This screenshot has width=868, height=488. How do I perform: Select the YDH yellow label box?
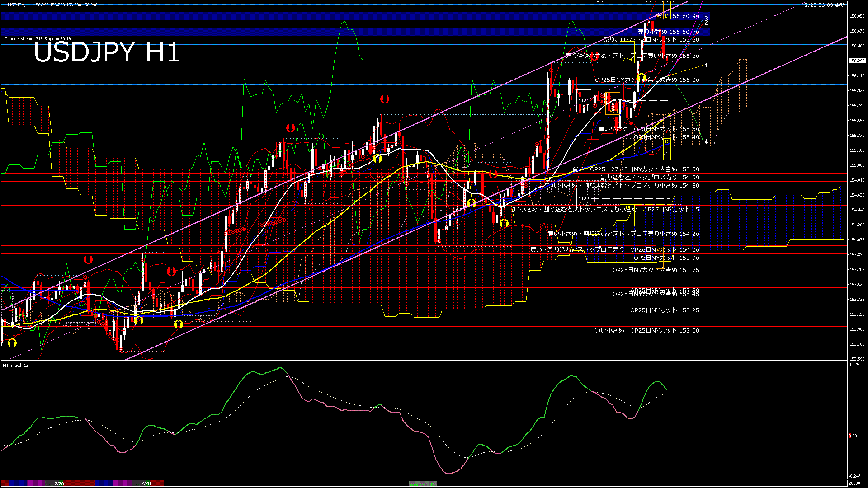click(627, 60)
